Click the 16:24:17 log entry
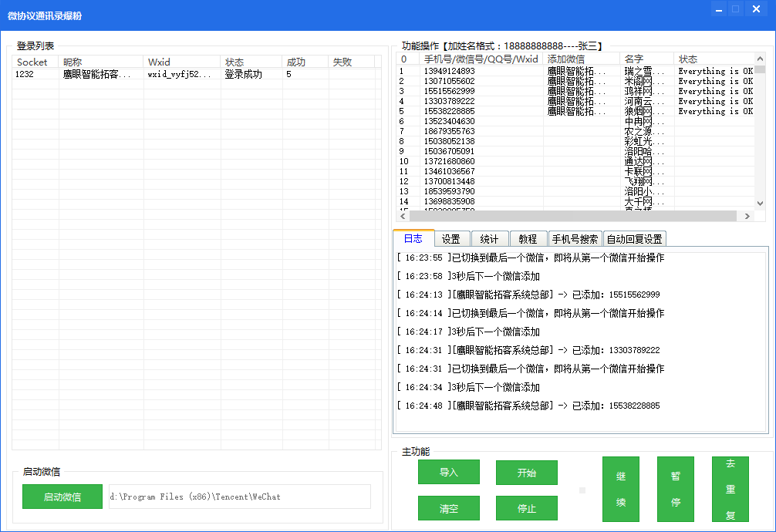776x532 pixels. [468, 332]
